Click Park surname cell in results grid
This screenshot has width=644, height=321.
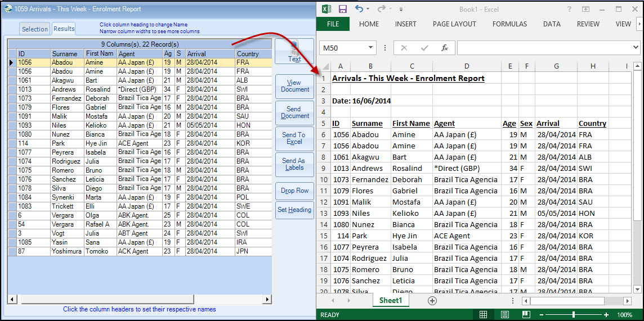point(67,143)
